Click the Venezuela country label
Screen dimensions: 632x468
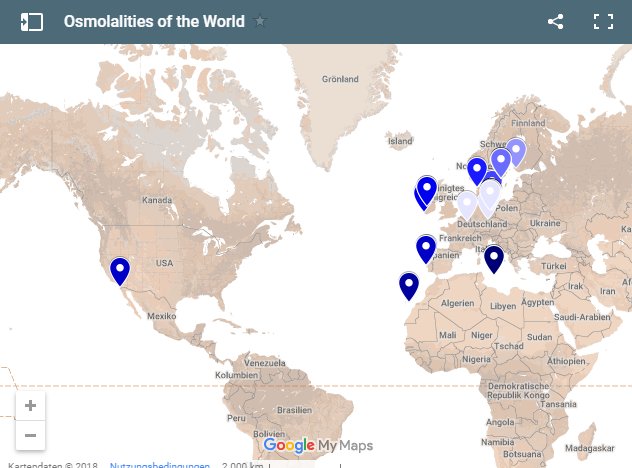264,363
